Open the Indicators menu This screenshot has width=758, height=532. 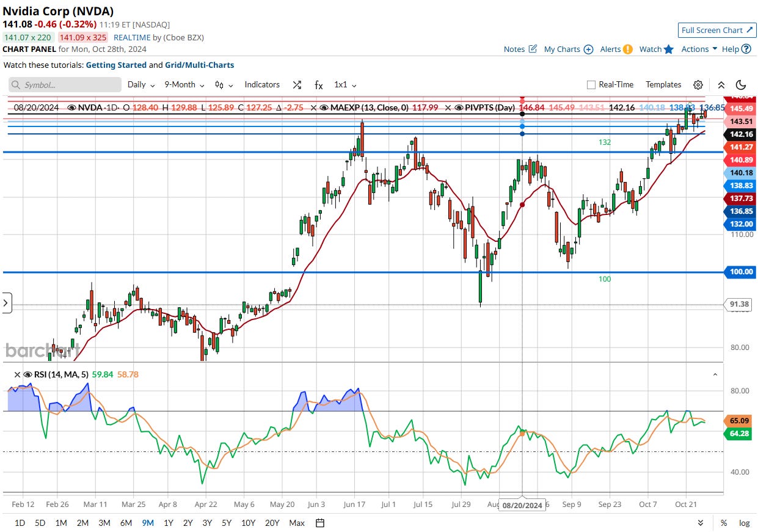262,85
